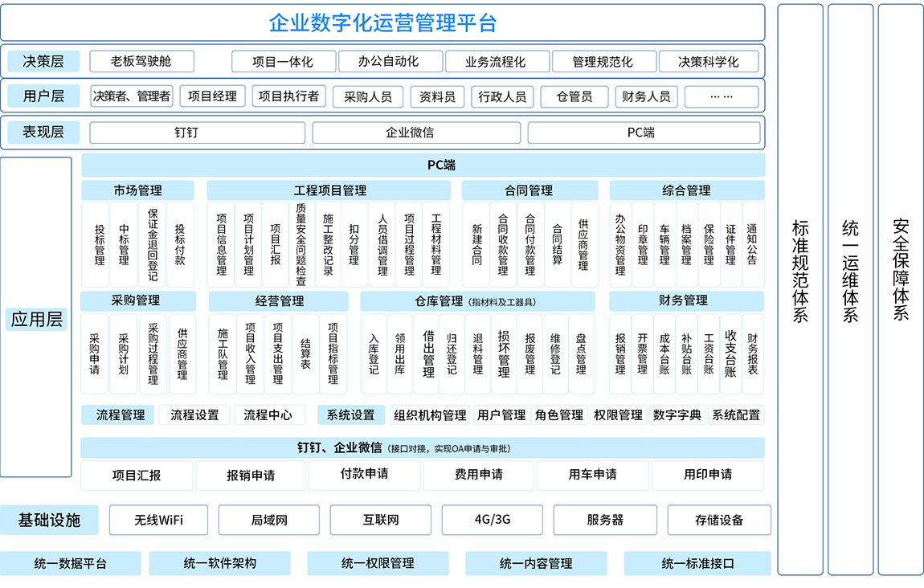Select the 安全保障体系 vertical panel
This screenshot has height=588, width=924.
[900, 289]
